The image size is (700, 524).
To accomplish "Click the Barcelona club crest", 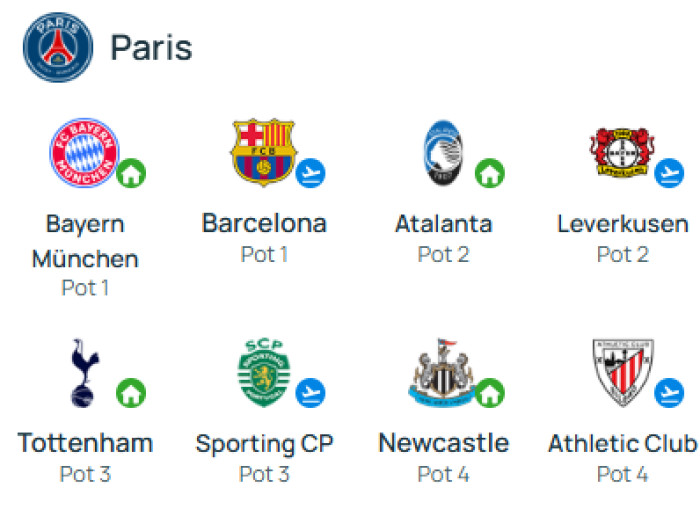I will click(x=263, y=153).
